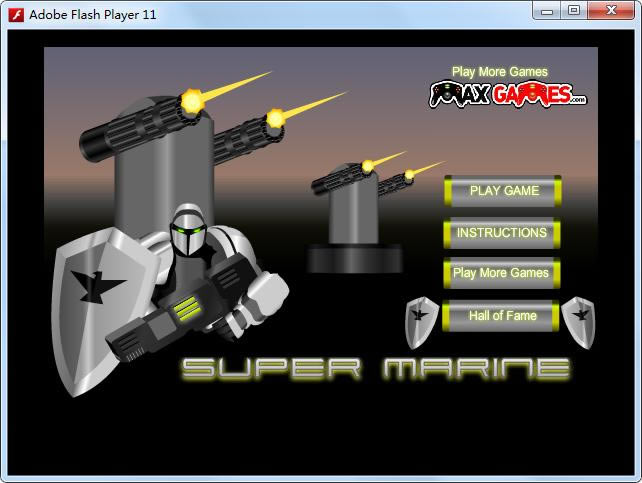This screenshot has width=642, height=483.
Task: Click the SUPER MARINE title text
Action: [375, 368]
